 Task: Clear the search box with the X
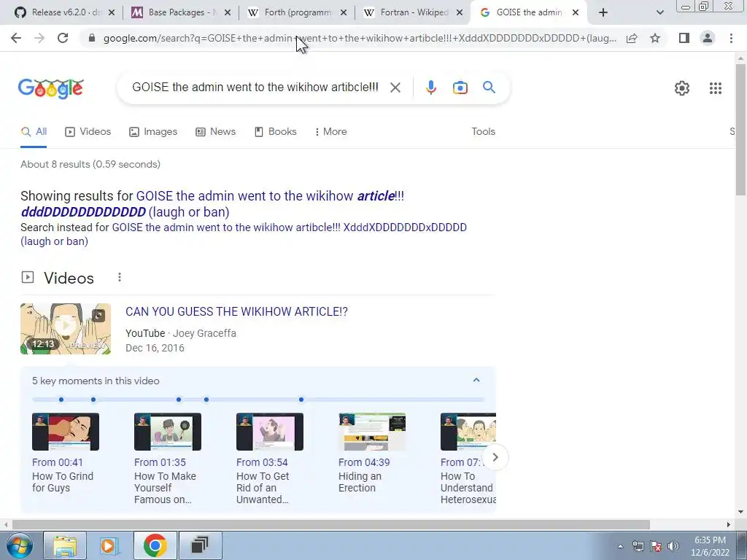point(395,87)
